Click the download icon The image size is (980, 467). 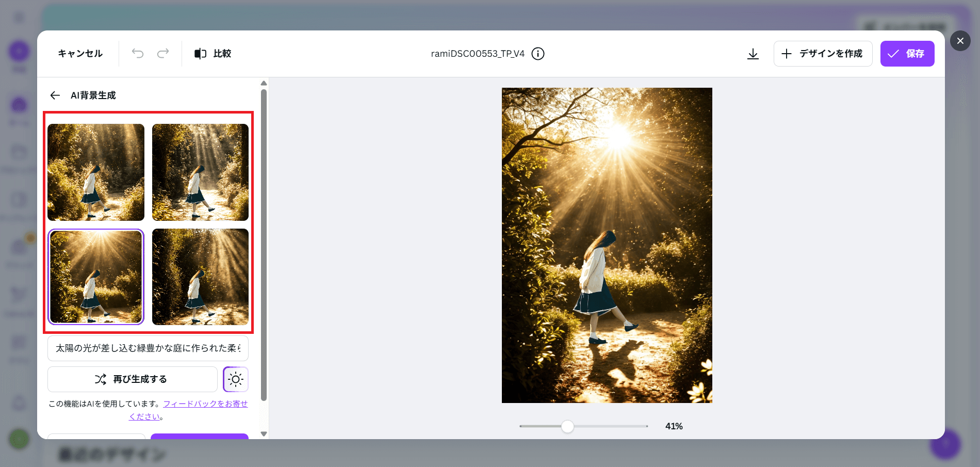pyautogui.click(x=753, y=54)
